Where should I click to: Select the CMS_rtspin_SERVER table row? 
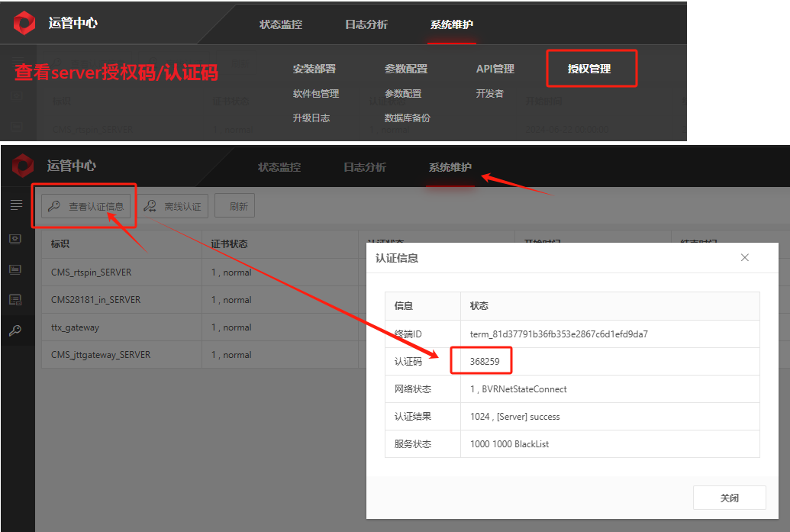pos(91,272)
